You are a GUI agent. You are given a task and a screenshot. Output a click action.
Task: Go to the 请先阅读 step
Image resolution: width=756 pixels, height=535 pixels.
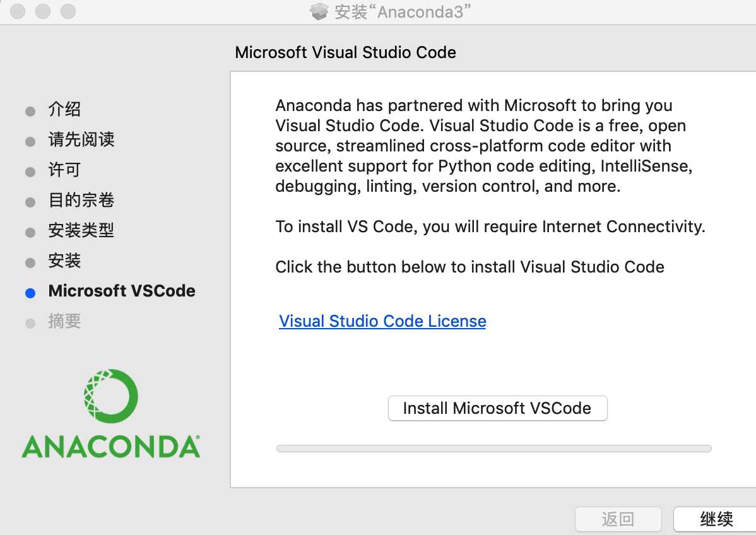coord(81,140)
